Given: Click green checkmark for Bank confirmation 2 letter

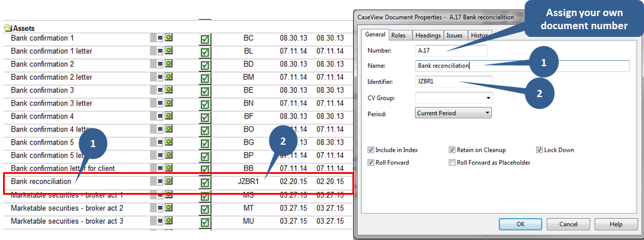Looking at the screenshot, I should [x=205, y=79].
